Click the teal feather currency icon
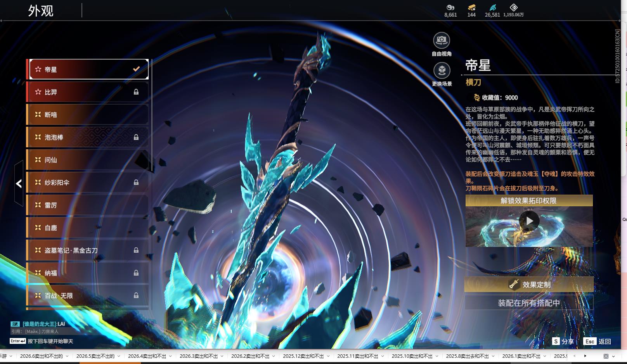Viewport: 627px width, 364px height. coord(492,7)
